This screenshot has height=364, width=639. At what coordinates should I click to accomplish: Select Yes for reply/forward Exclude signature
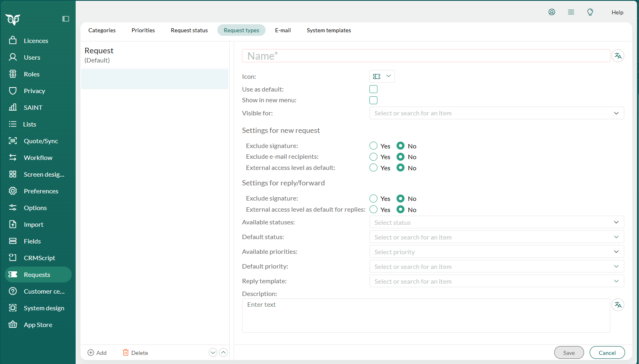point(373,199)
